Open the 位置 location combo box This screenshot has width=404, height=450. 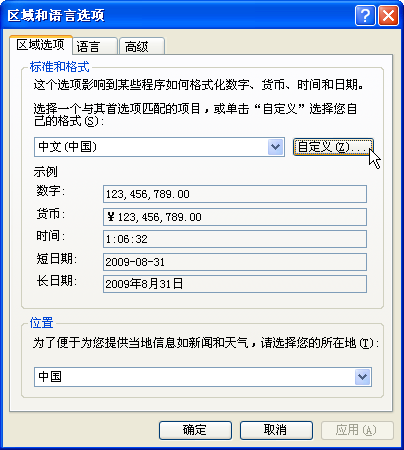click(203, 377)
